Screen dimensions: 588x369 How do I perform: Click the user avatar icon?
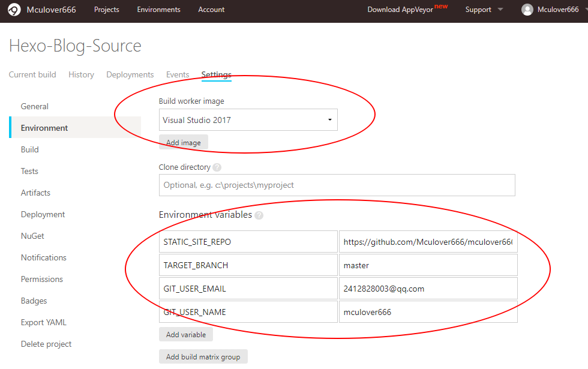[x=527, y=10]
